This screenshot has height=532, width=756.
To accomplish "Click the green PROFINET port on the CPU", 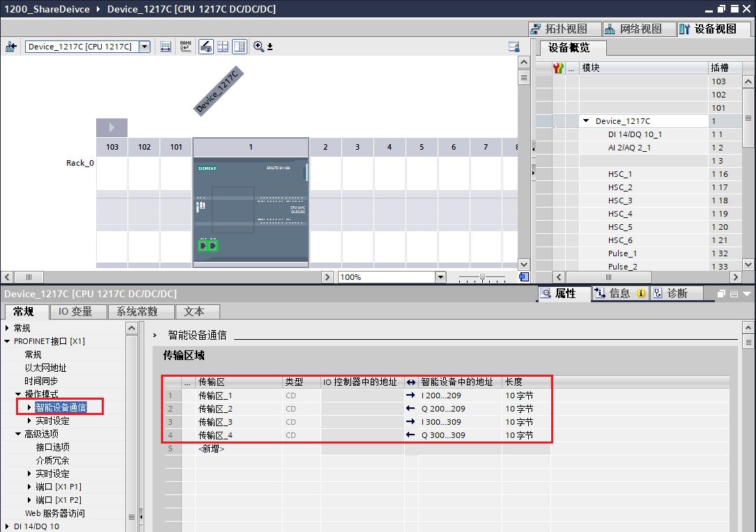I will click(208, 246).
